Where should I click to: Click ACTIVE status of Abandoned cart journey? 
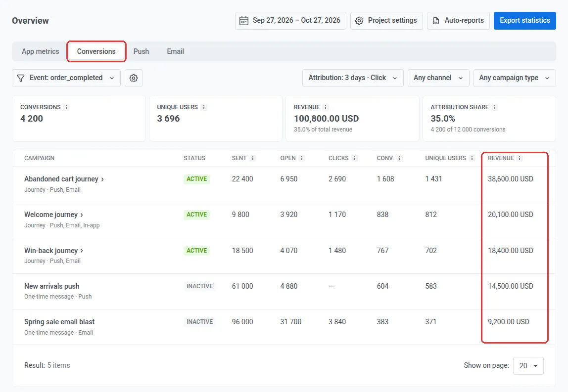[197, 179]
